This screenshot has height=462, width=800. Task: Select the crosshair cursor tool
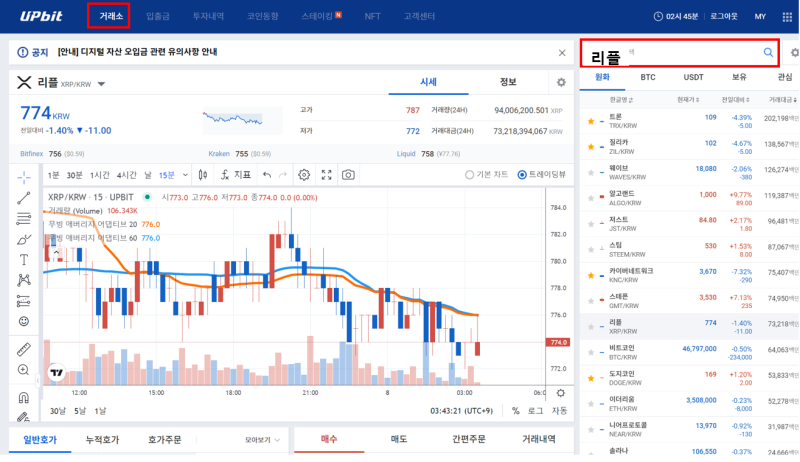click(x=24, y=177)
